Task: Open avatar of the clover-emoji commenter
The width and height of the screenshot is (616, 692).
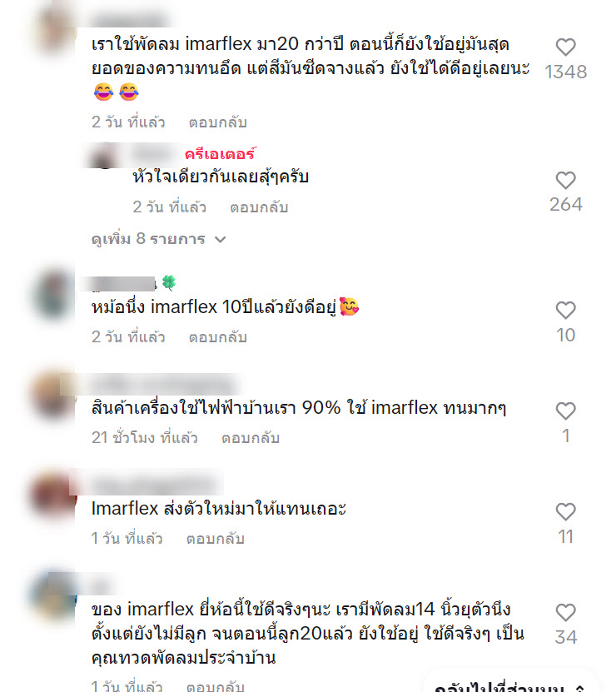Action: click(x=53, y=294)
